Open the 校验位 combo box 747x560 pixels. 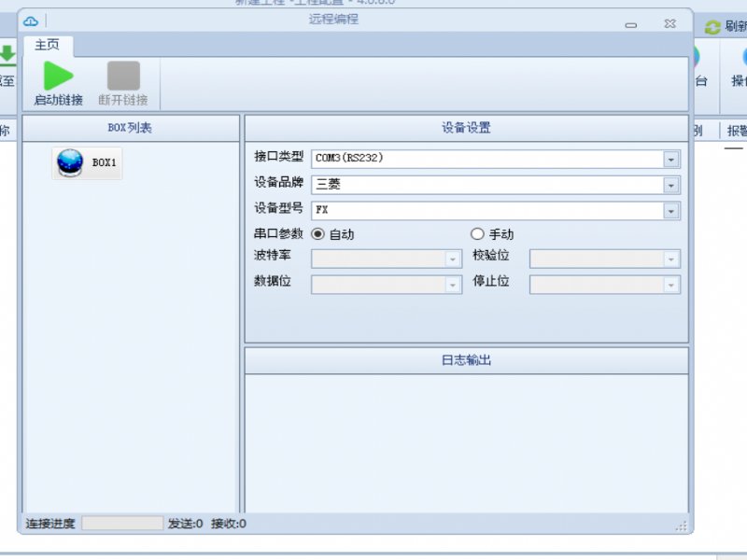(670, 259)
